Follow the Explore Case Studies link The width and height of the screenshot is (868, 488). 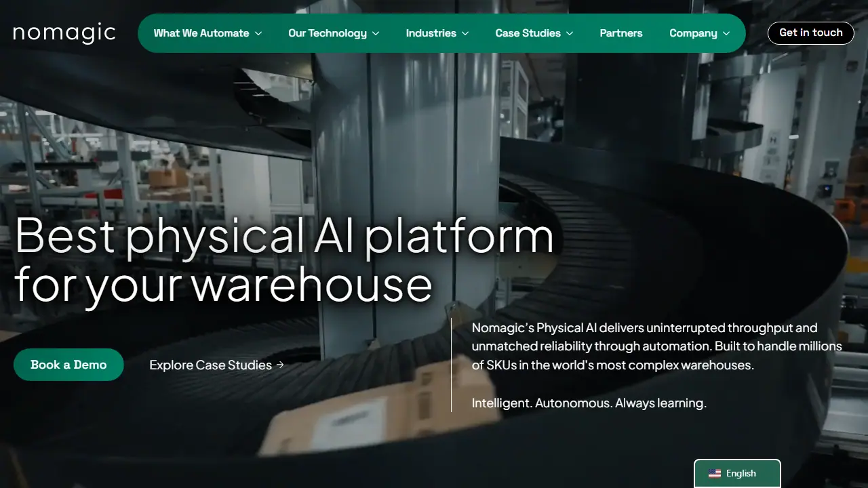point(216,365)
